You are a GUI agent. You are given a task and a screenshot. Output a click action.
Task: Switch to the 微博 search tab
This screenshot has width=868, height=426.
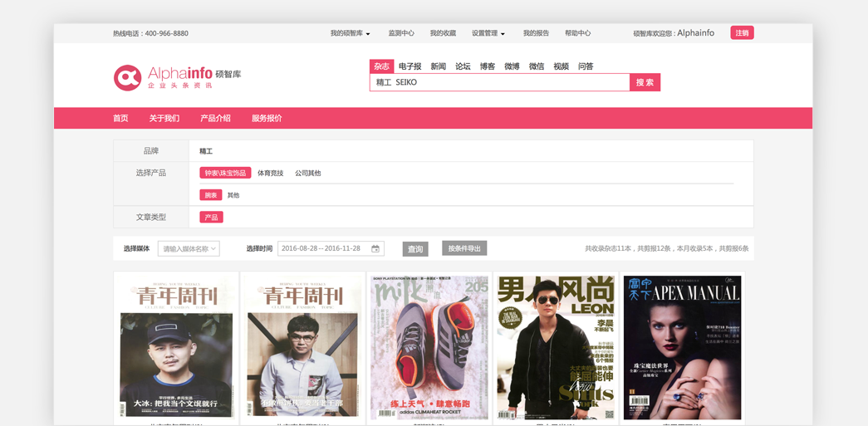point(512,66)
